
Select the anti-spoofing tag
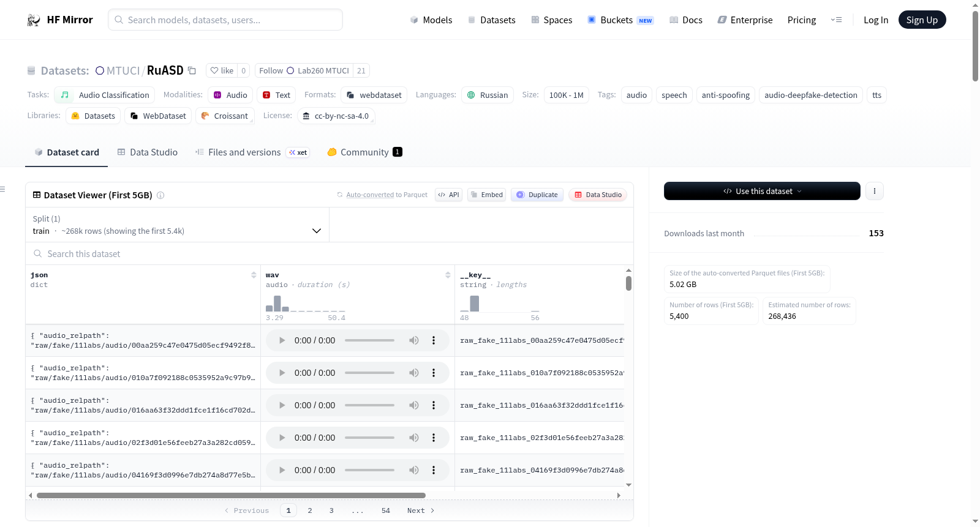click(x=725, y=95)
